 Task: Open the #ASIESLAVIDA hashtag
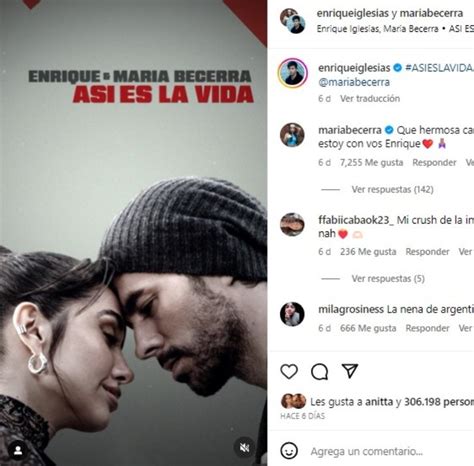(439, 68)
